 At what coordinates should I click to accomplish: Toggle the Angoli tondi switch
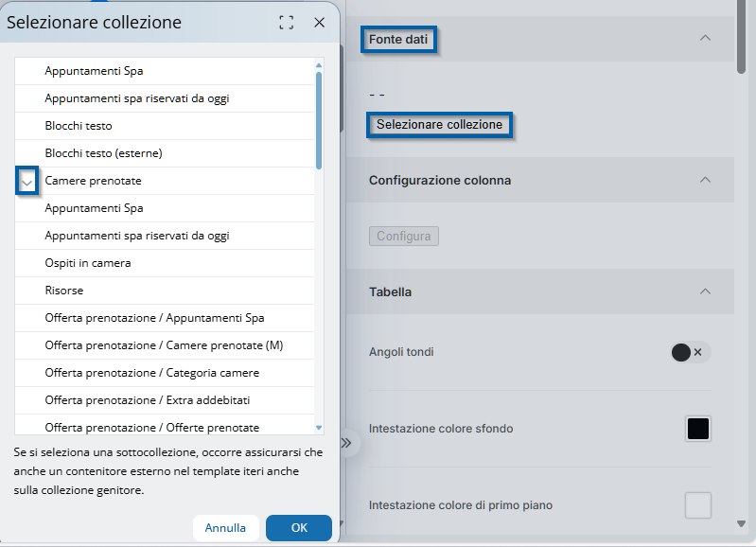[689, 352]
